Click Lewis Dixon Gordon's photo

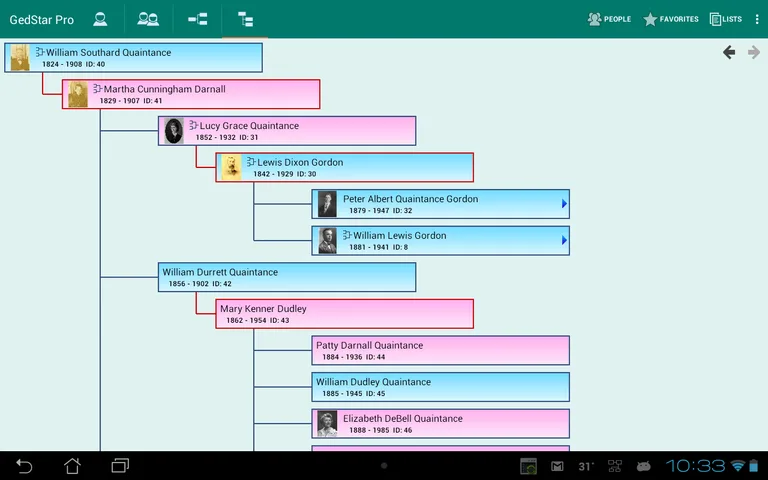231,168
